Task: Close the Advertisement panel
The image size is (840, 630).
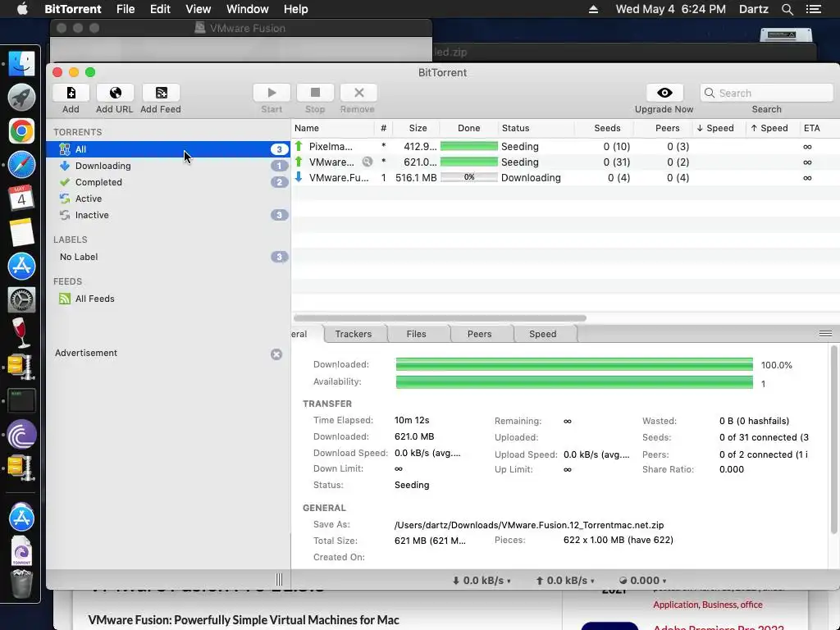Action: click(x=276, y=354)
